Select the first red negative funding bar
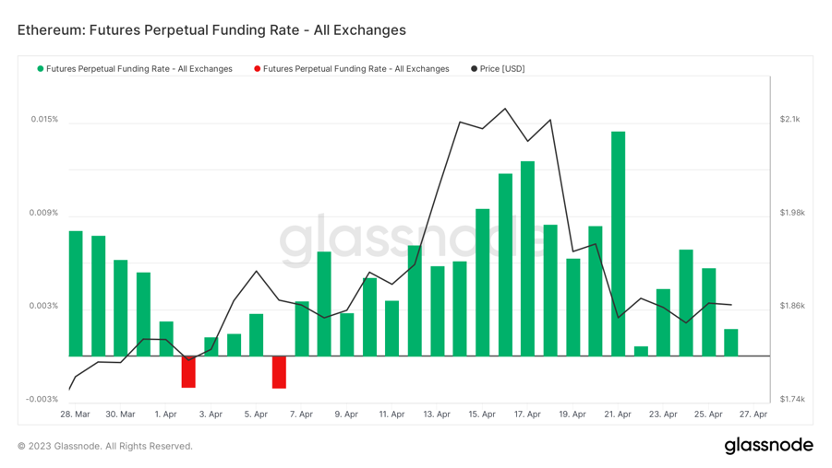Screen dimensions: 832x468 pyautogui.click(x=188, y=371)
